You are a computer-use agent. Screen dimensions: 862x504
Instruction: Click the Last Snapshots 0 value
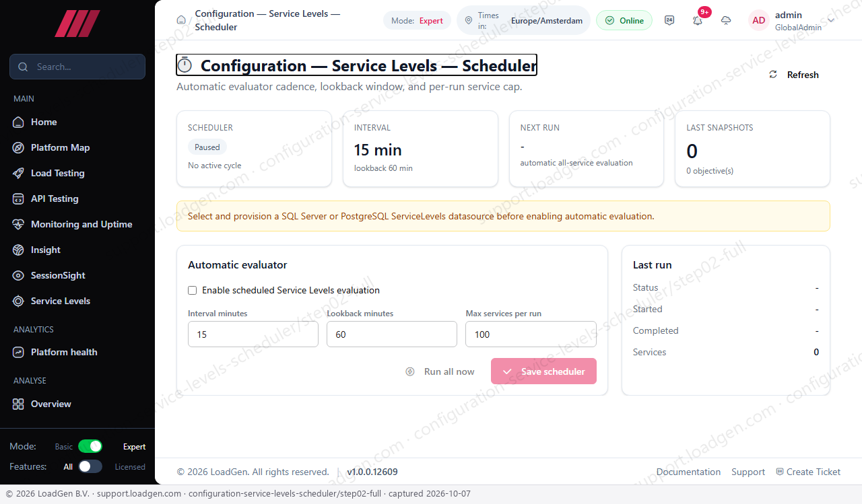(x=692, y=151)
